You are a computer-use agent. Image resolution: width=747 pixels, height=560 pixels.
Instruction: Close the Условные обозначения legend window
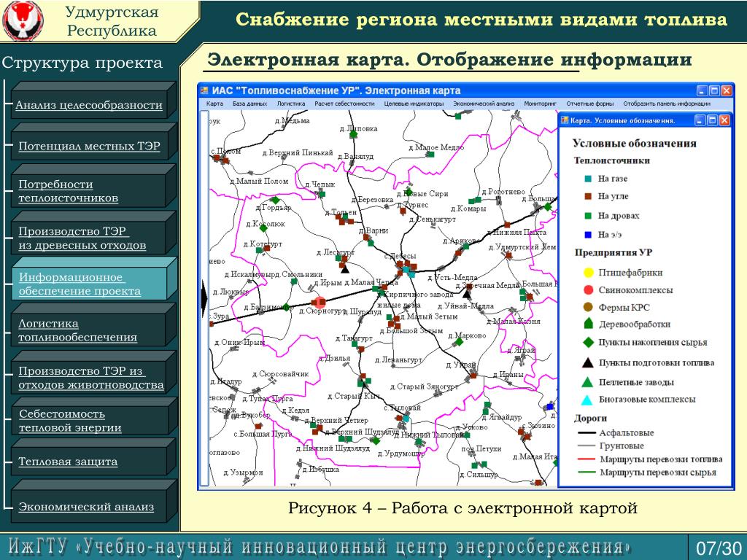tap(724, 120)
